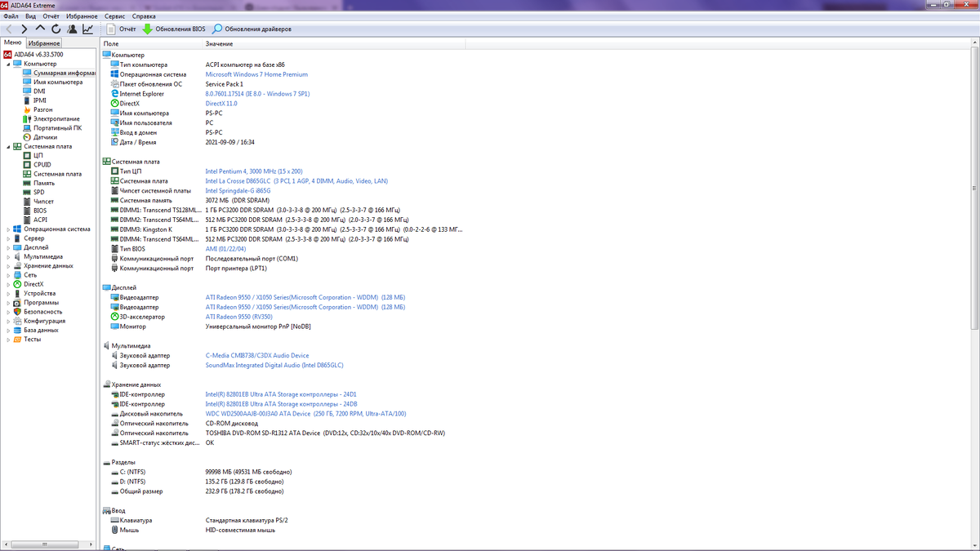980x551 pixels.
Task: Select Имя компьютера tree item
Action: 53,82
